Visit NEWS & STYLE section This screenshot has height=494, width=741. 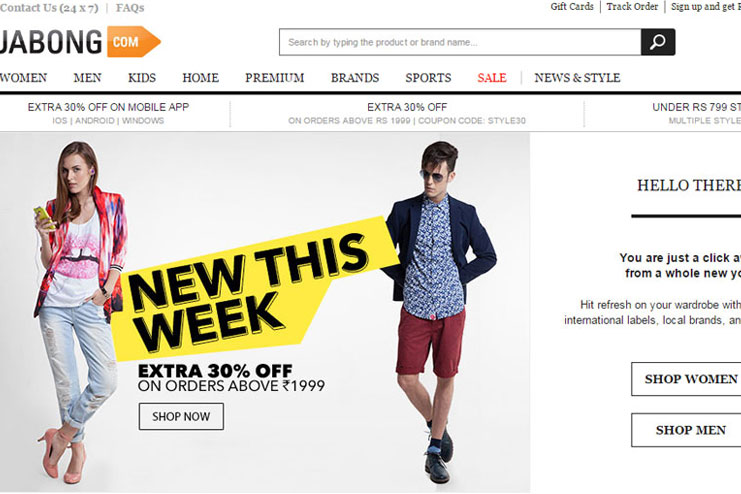click(577, 78)
